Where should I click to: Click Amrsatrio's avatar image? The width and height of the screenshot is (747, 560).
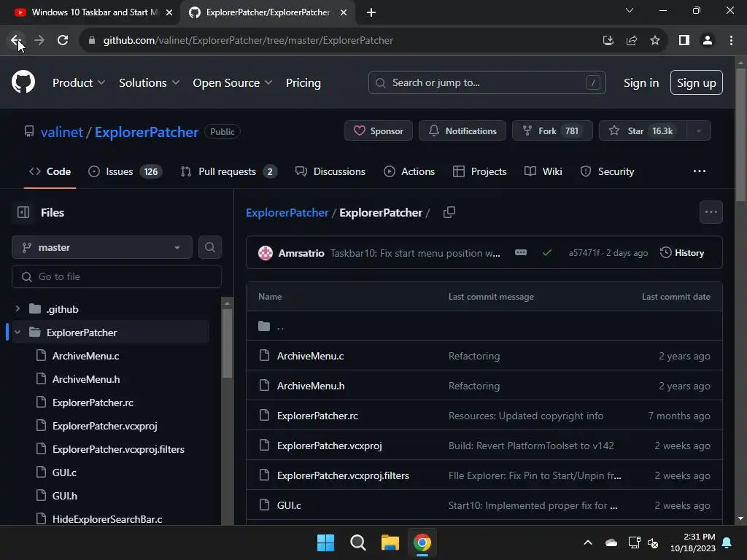[266, 253]
